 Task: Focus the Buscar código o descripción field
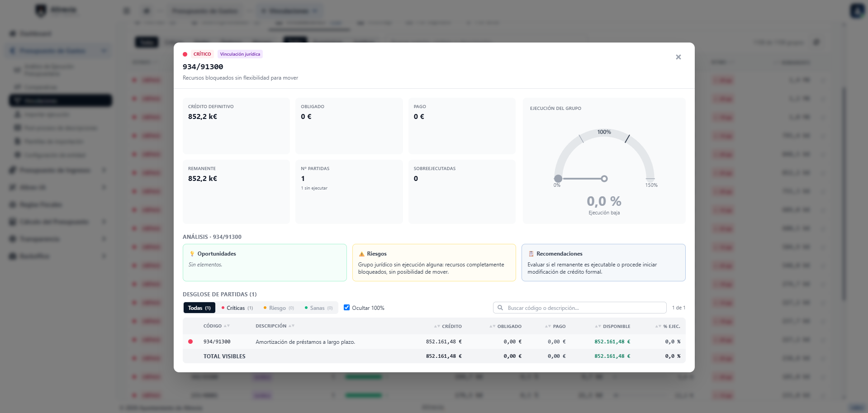pos(579,308)
